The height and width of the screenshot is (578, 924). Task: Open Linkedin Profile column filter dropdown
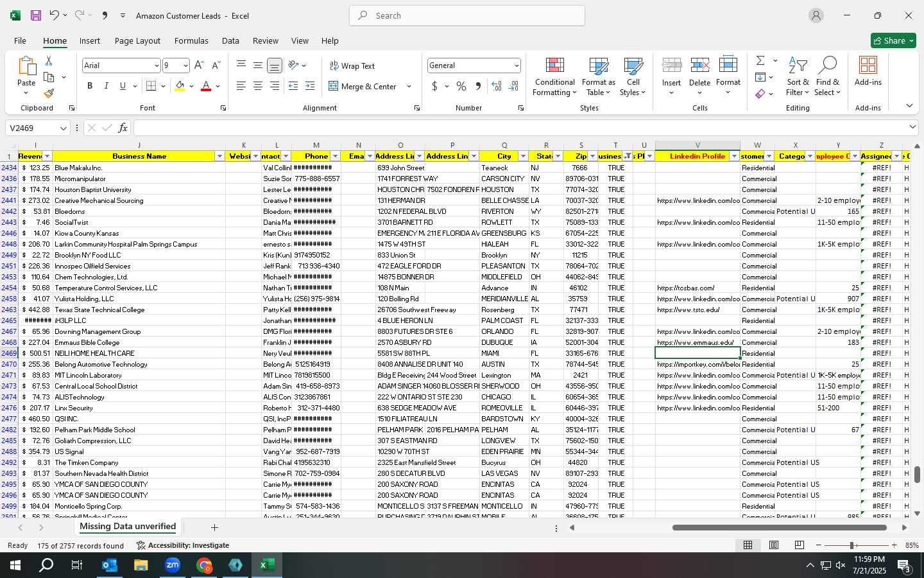click(x=734, y=157)
